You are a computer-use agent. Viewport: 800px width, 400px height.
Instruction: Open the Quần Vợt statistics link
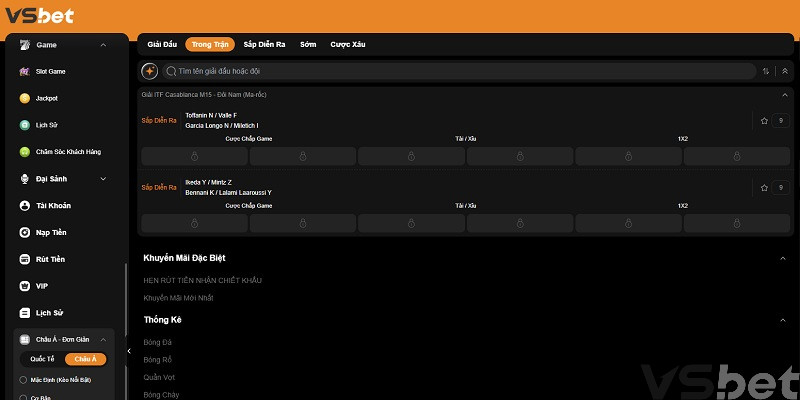[159, 378]
